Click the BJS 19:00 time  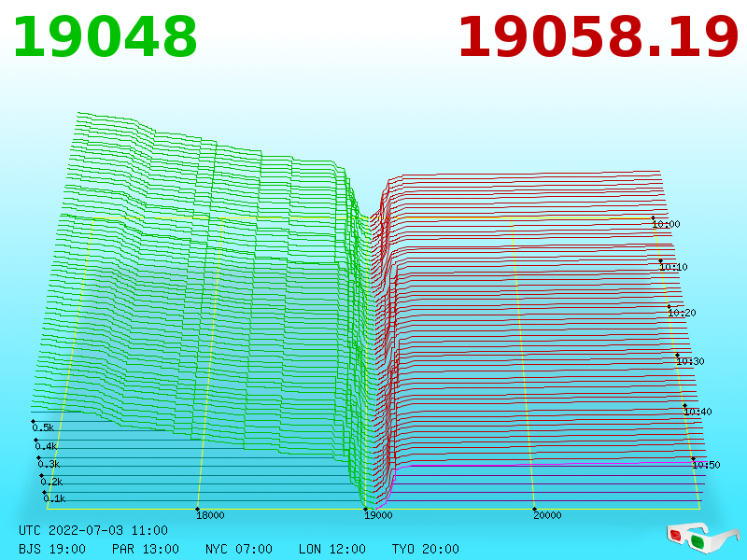click(x=52, y=549)
